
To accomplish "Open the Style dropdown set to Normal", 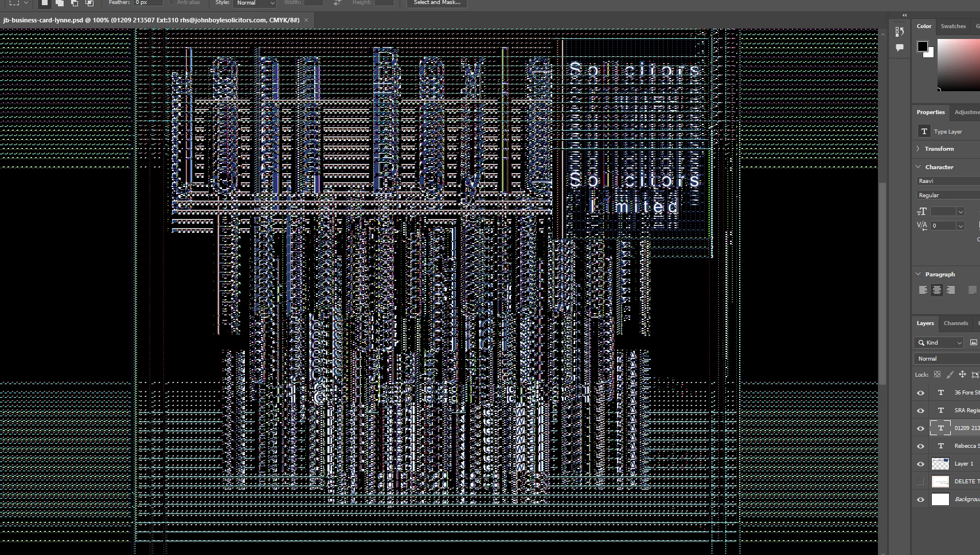I will [x=255, y=3].
